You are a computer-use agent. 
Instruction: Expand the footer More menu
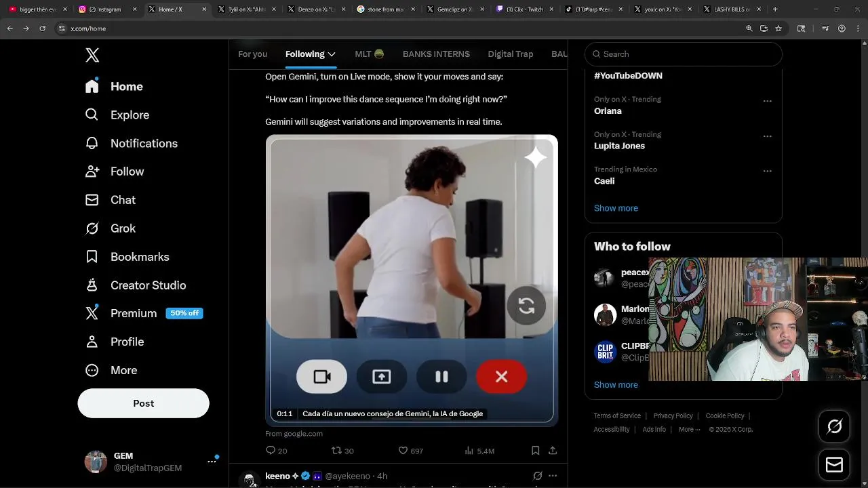689,430
